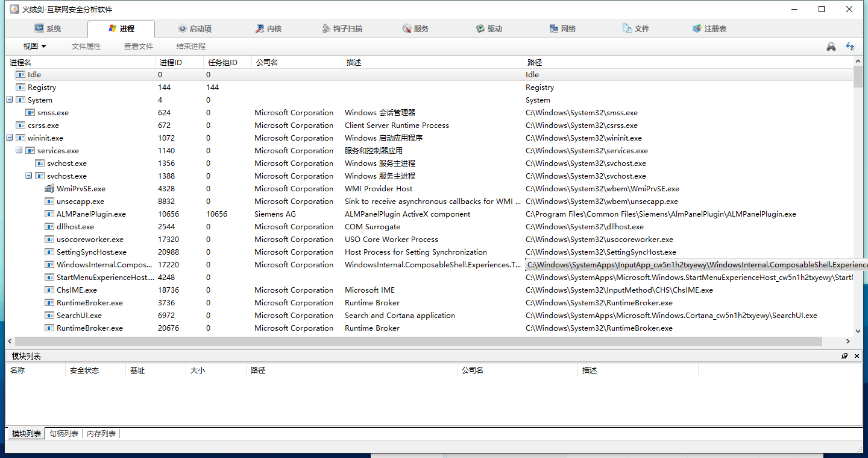Click the smss.exe process icon

[30, 113]
